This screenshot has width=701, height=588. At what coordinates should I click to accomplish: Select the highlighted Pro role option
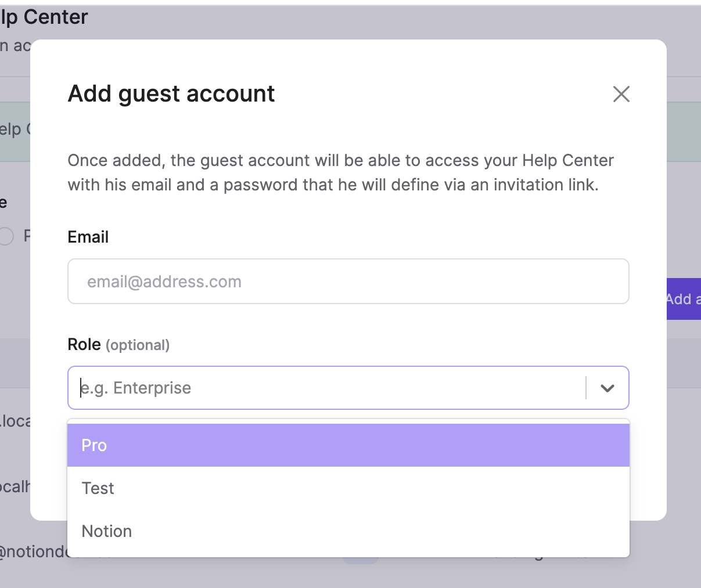point(348,445)
